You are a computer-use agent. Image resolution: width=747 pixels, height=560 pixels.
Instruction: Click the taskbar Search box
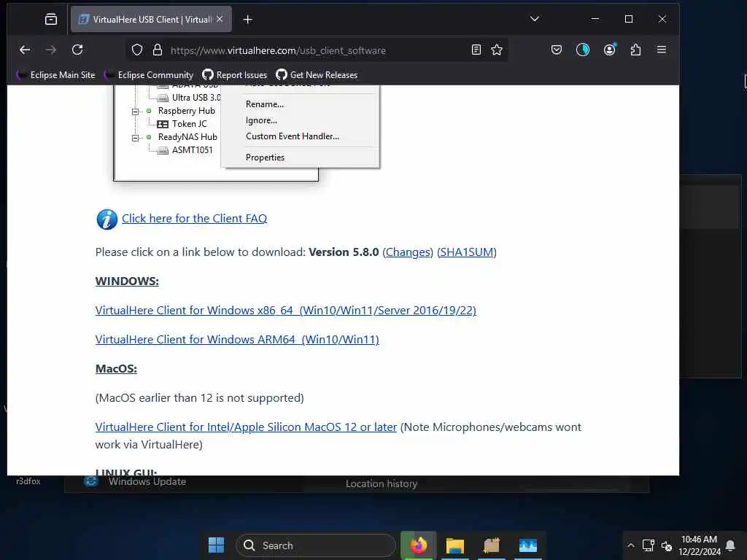pyautogui.click(x=315, y=545)
